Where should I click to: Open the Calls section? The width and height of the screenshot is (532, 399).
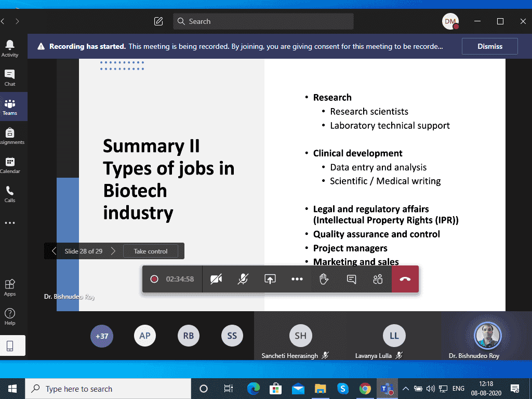coord(10,194)
